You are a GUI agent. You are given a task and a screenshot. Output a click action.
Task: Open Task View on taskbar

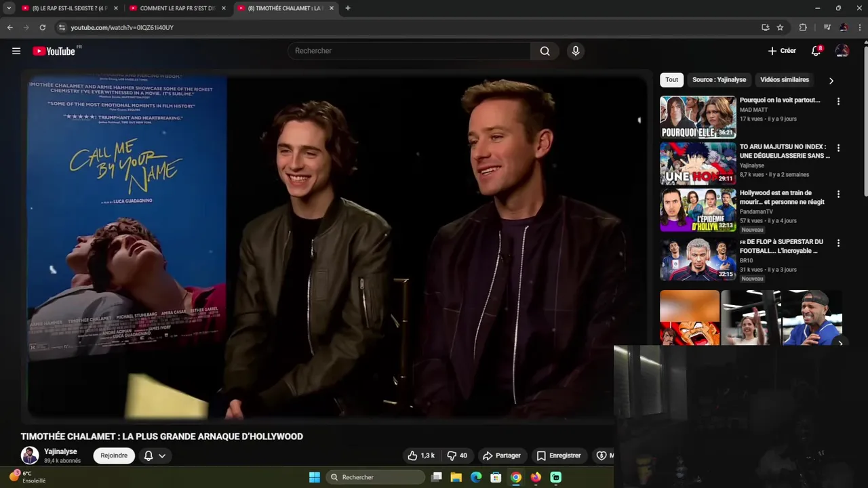coord(437,477)
